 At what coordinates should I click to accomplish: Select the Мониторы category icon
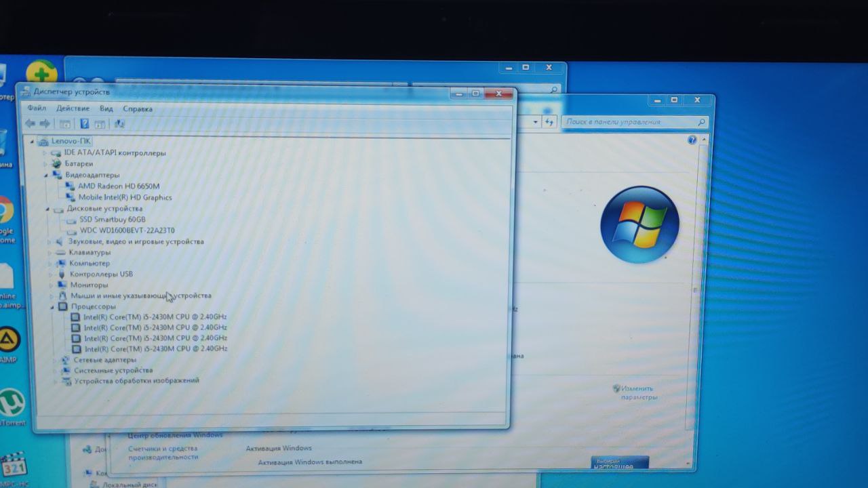tap(62, 285)
